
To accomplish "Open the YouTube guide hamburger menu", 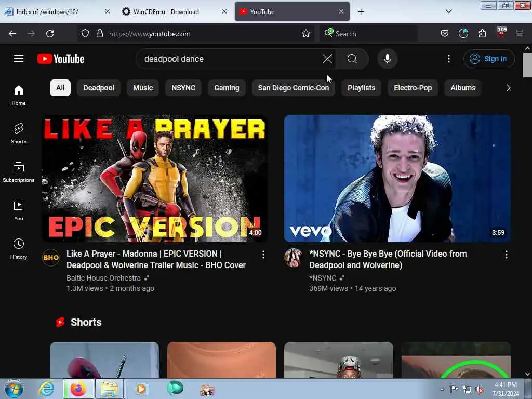I will point(19,59).
